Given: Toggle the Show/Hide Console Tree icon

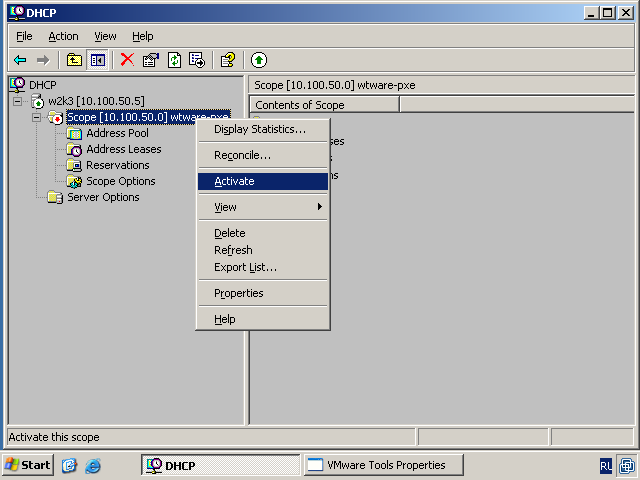Looking at the screenshot, I should click(x=98, y=60).
